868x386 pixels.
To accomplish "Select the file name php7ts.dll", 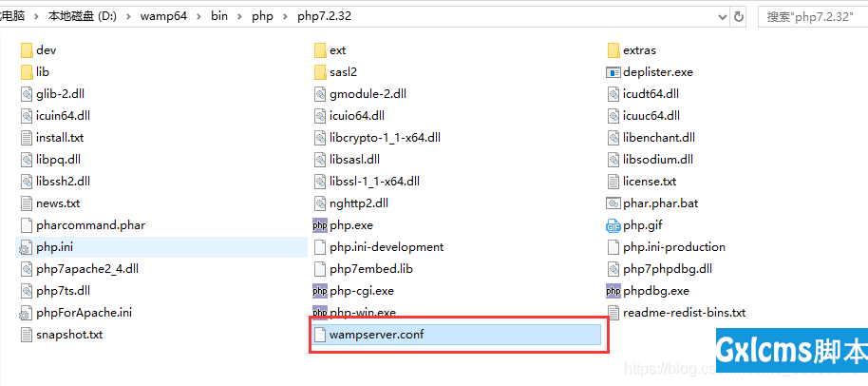I will tap(63, 291).
